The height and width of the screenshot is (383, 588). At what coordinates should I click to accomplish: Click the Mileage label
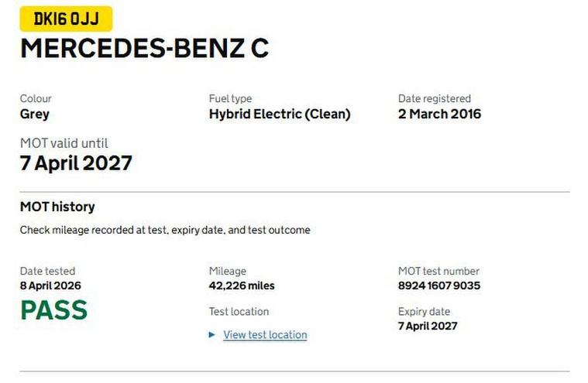click(227, 271)
